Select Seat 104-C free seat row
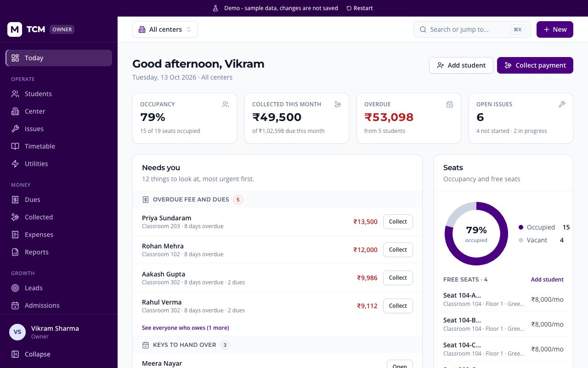Image resolution: width=588 pixels, height=368 pixels. [x=503, y=349]
